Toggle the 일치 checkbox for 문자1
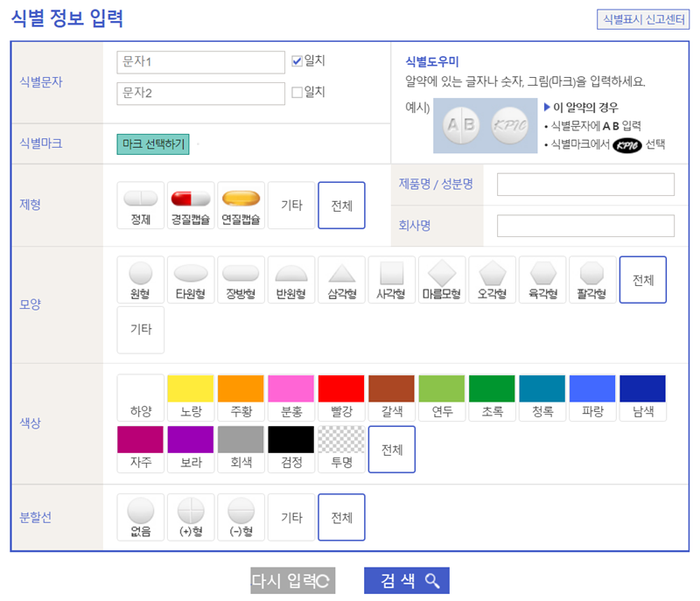Image resolution: width=700 pixels, height=601 pixels. pyautogui.click(x=297, y=60)
